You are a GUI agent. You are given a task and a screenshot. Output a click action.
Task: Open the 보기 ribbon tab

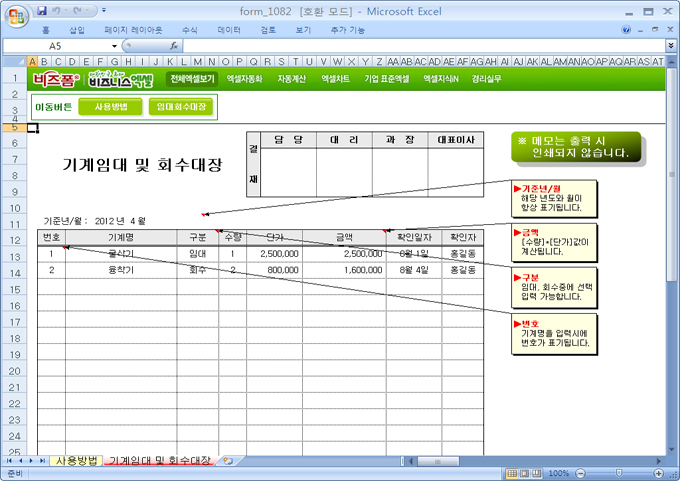tap(303, 30)
